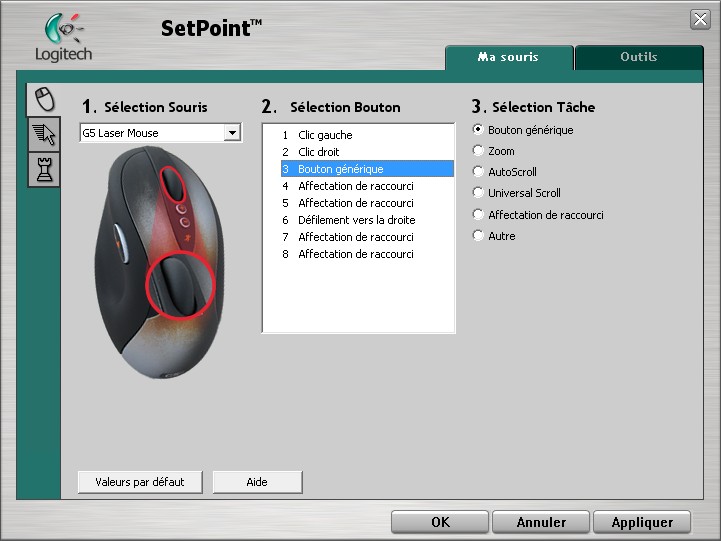Select button 5 Affectation de raccourci

click(367, 203)
